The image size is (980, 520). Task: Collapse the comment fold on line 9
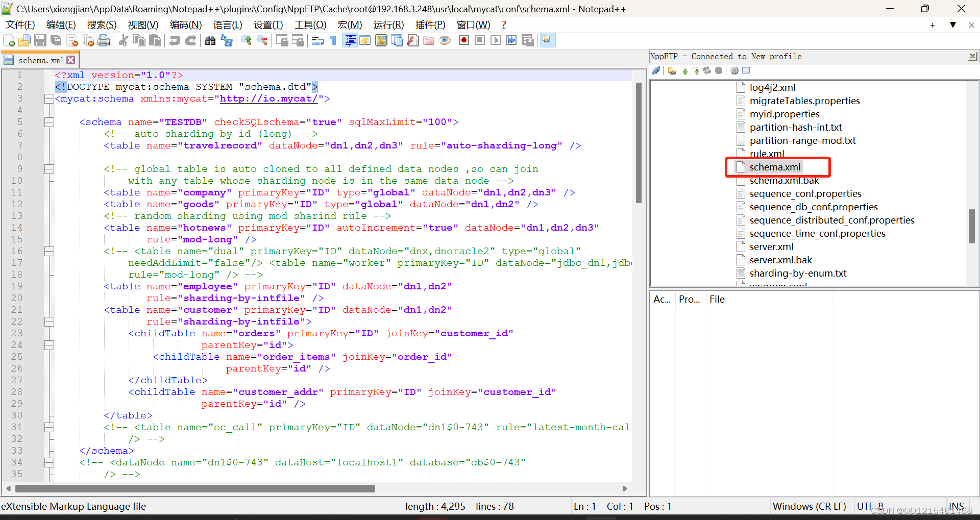point(49,169)
